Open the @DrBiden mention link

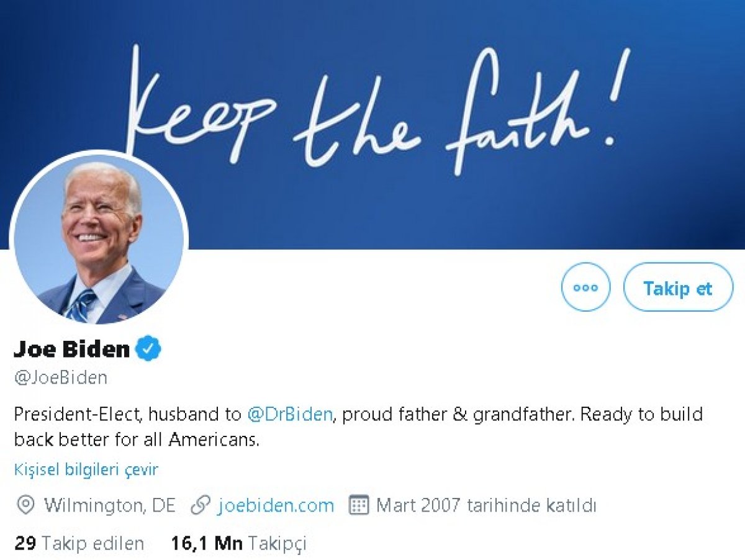[x=289, y=415]
